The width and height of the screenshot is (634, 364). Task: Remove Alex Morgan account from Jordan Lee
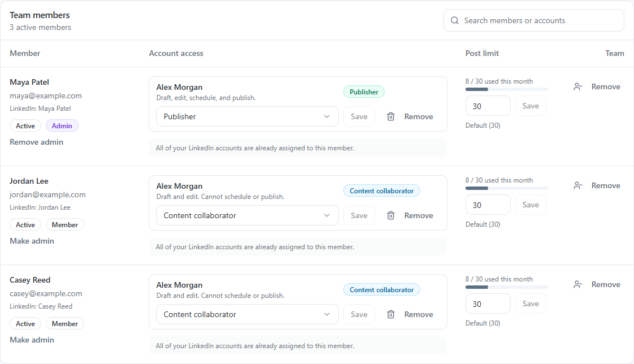pyautogui.click(x=419, y=215)
